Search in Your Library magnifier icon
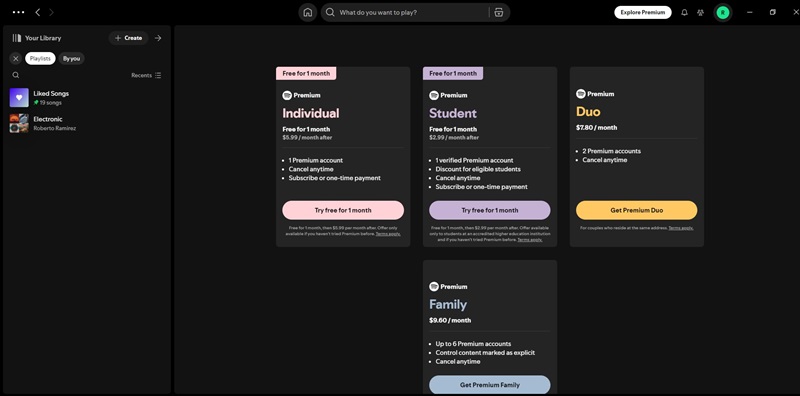Image resolution: width=800 pixels, height=396 pixels. 16,75
